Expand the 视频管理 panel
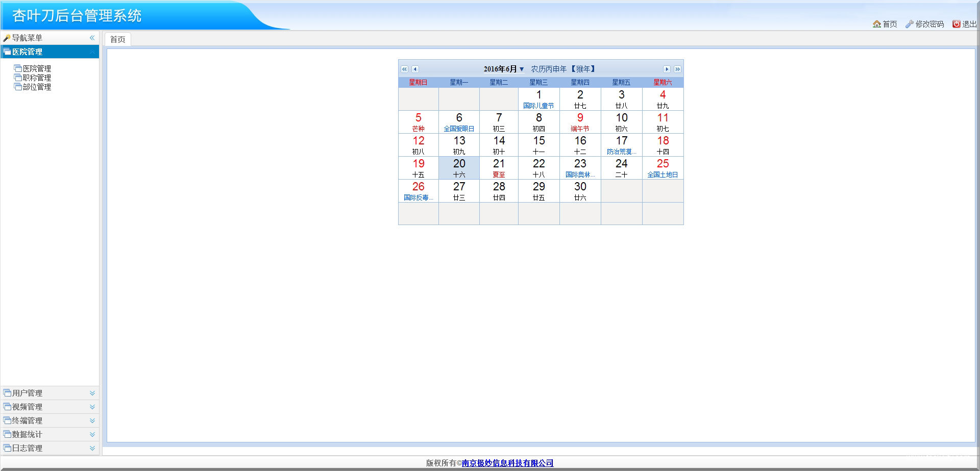 tap(92, 407)
